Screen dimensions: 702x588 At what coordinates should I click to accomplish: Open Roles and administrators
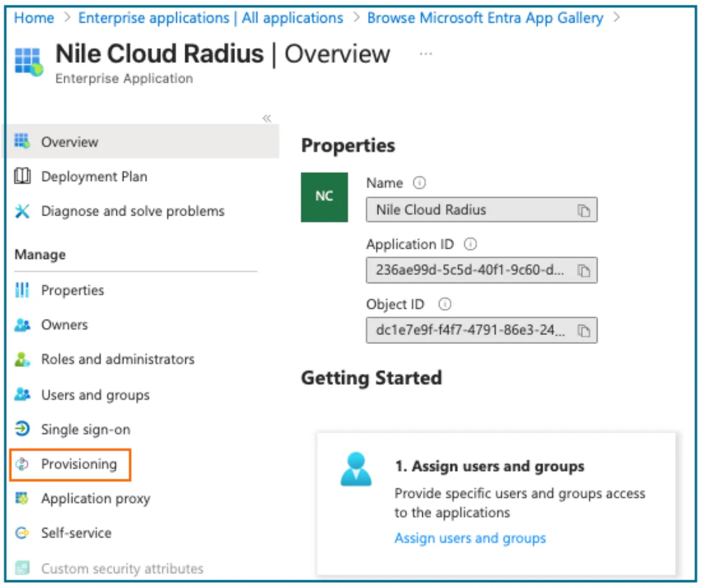118,359
